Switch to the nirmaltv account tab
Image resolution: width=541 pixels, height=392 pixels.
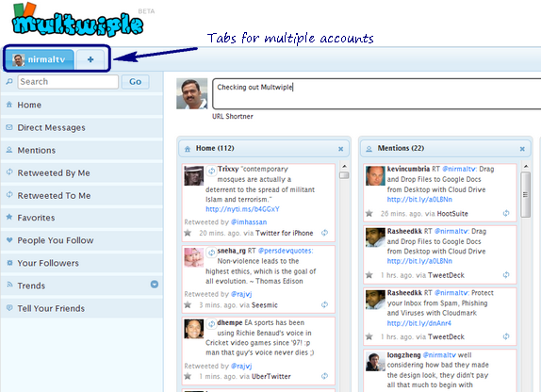pyautogui.click(x=40, y=59)
